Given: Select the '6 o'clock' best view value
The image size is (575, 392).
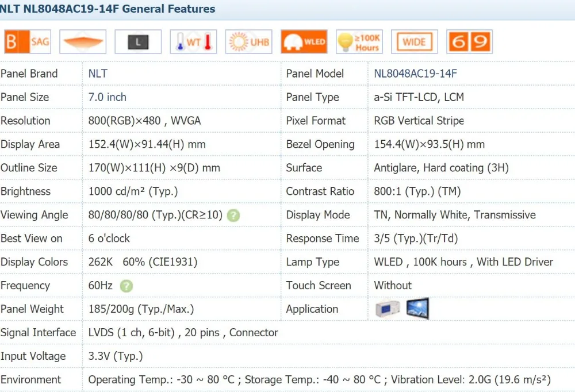Looking at the screenshot, I should tap(109, 239).
